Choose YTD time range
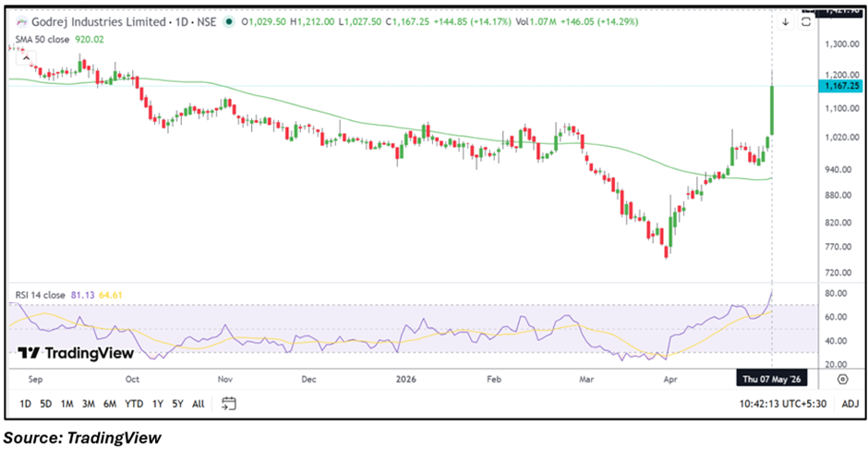This screenshot has width=868, height=450. tap(133, 404)
